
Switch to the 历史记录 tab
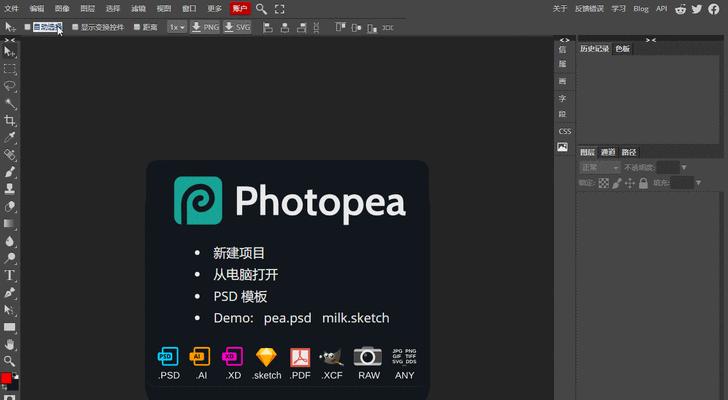594,49
